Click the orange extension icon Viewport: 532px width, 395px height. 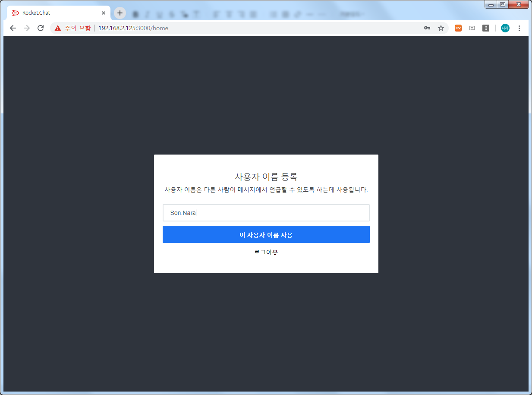point(458,28)
